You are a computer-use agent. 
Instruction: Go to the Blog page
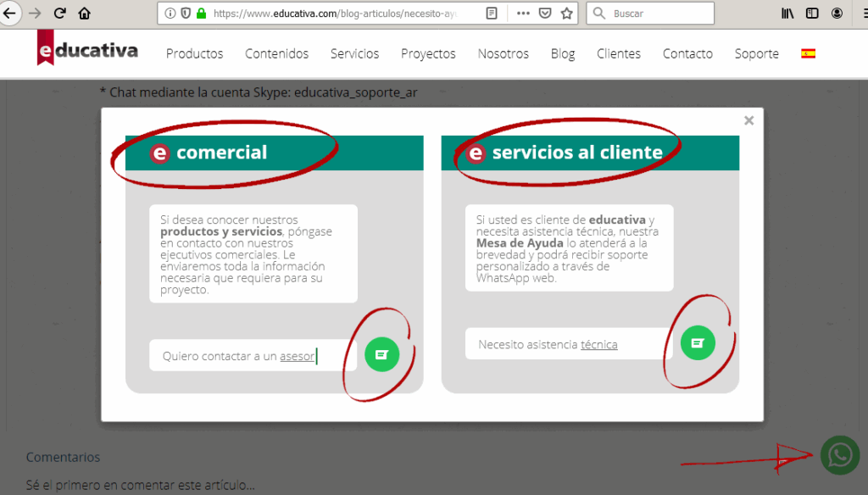point(562,53)
